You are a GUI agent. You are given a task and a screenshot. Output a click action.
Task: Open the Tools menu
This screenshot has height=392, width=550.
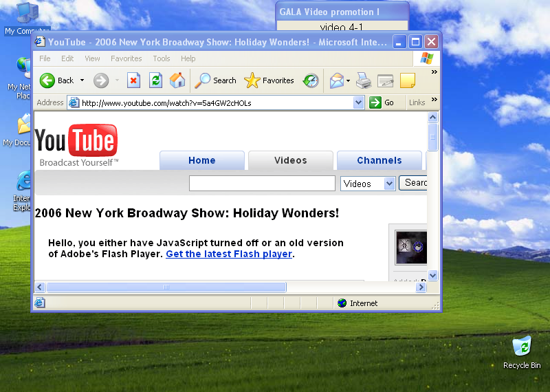162,58
